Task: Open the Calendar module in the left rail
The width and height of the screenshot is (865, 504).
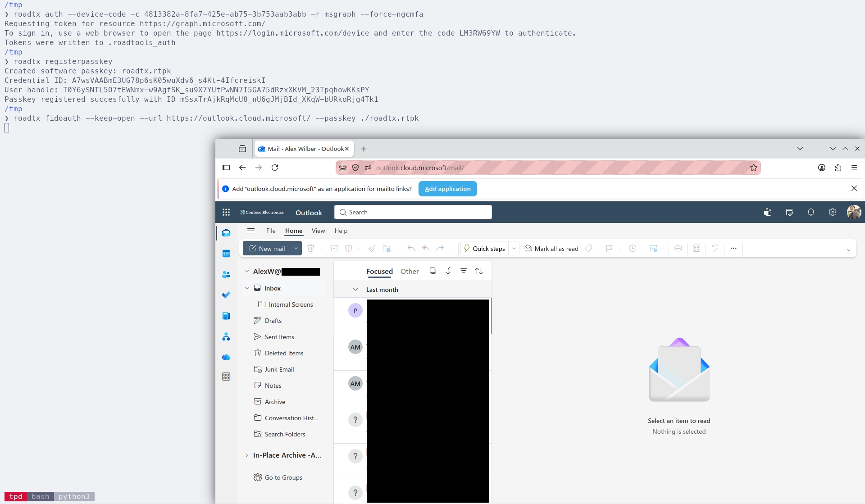Action: click(x=226, y=254)
